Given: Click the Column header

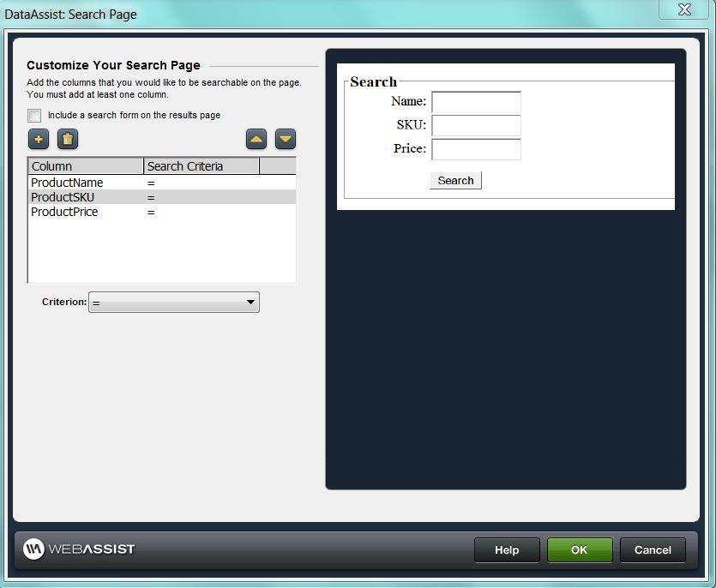Looking at the screenshot, I should tap(86, 166).
